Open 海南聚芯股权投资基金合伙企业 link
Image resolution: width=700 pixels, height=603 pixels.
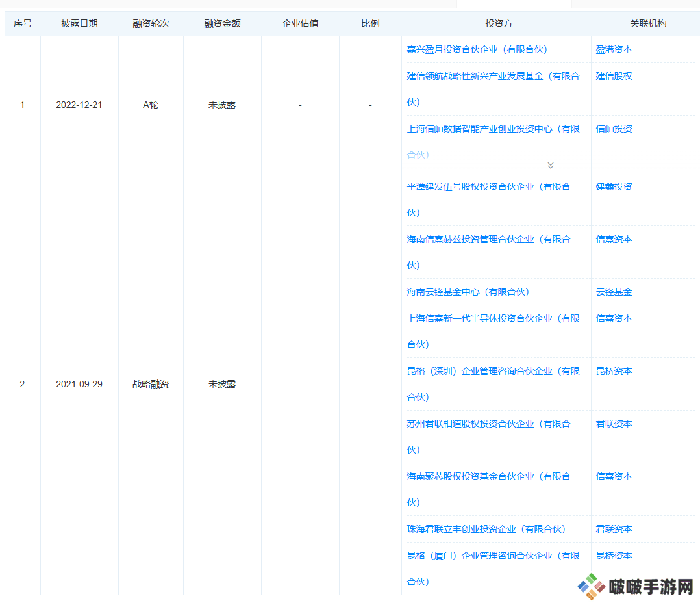[488, 489]
